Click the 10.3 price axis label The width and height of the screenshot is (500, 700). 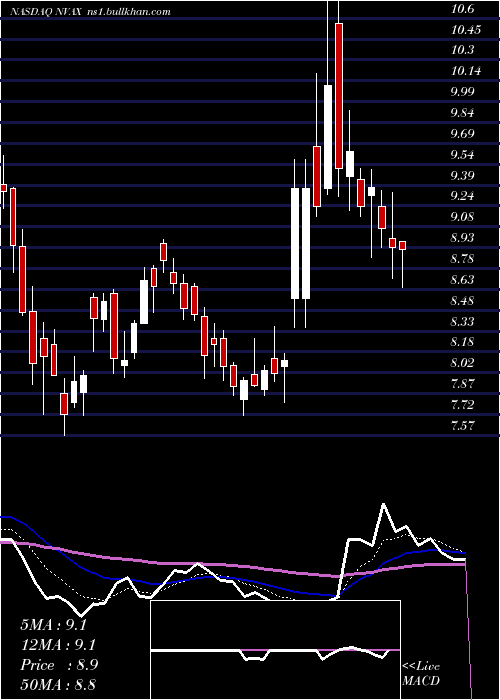tap(463, 50)
